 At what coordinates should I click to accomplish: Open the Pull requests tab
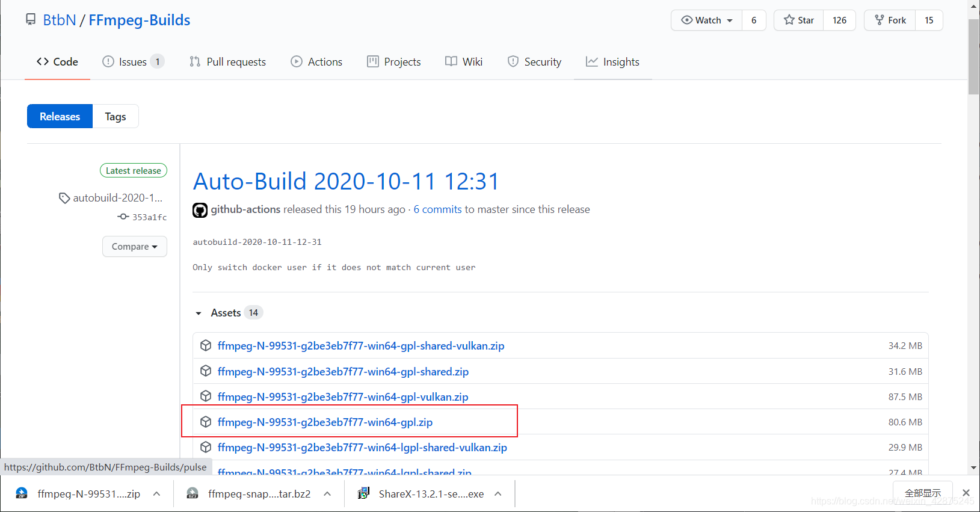coord(227,61)
